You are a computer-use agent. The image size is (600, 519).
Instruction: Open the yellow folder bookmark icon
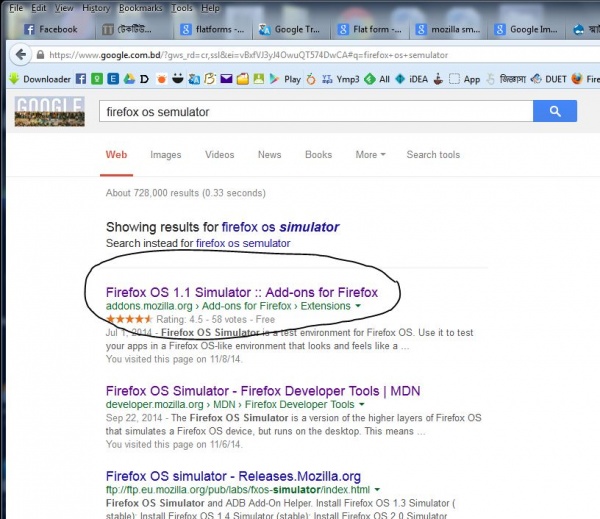242,79
